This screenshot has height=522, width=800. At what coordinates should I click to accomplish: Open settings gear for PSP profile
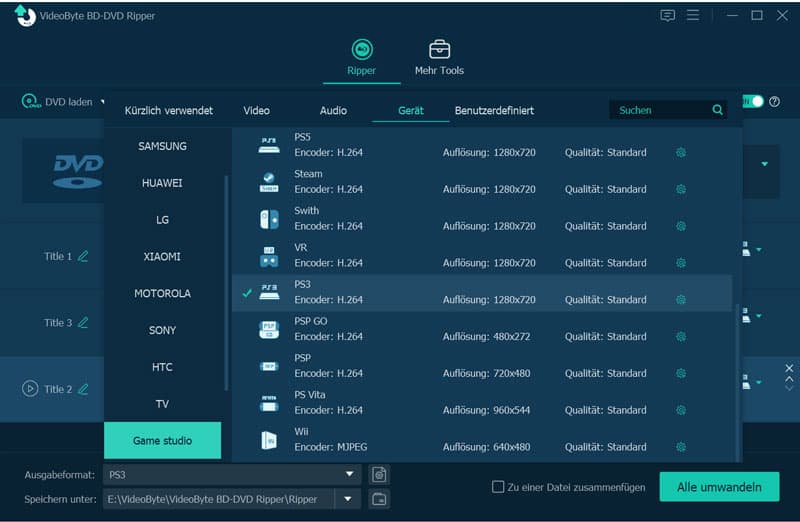pyautogui.click(x=681, y=373)
